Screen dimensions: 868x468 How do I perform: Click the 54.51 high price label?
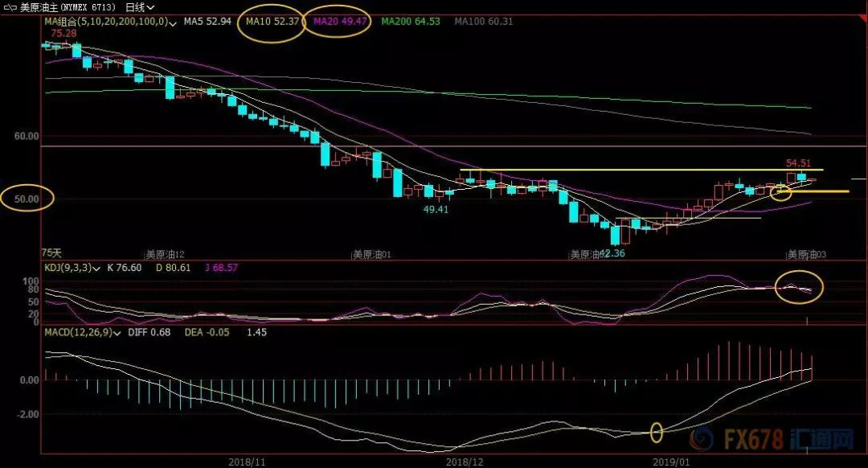(798, 162)
